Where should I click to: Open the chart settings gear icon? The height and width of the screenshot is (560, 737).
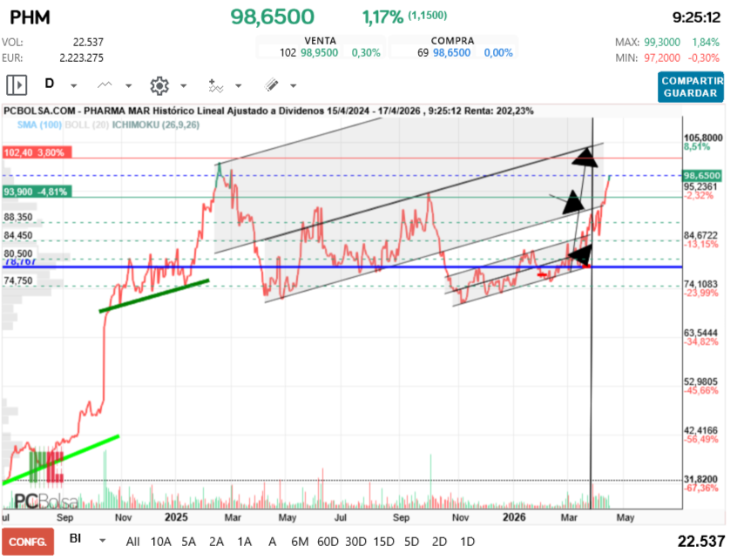tap(159, 85)
